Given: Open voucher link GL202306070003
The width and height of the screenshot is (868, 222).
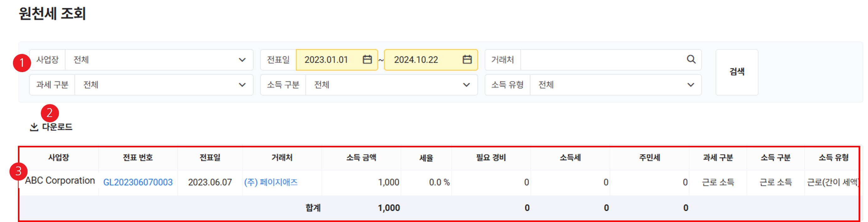Looking at the screenshot, I should coord(138,182).
